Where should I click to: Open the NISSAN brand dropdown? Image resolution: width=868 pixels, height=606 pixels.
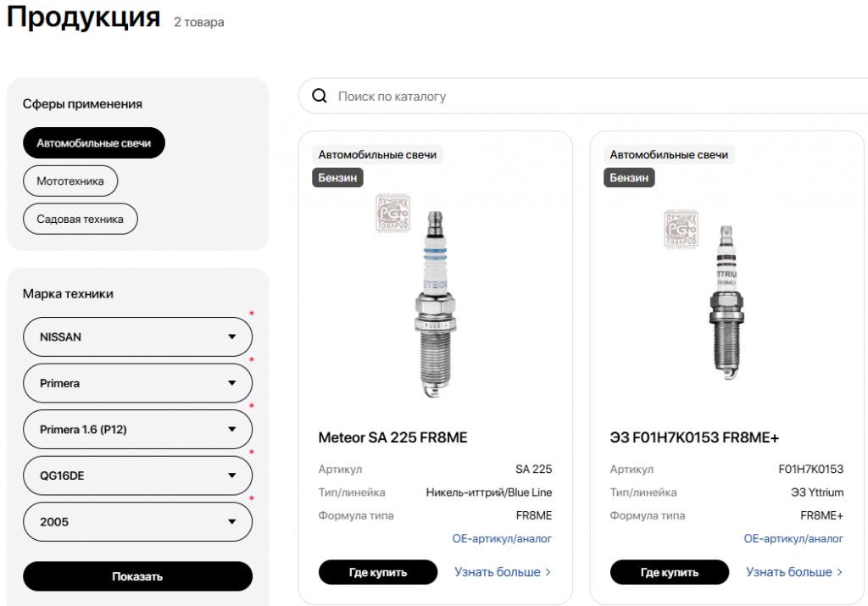138,336
